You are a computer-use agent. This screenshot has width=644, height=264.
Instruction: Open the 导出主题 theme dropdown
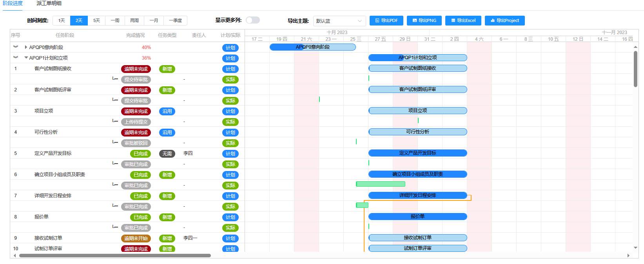[x=339, y=21]
